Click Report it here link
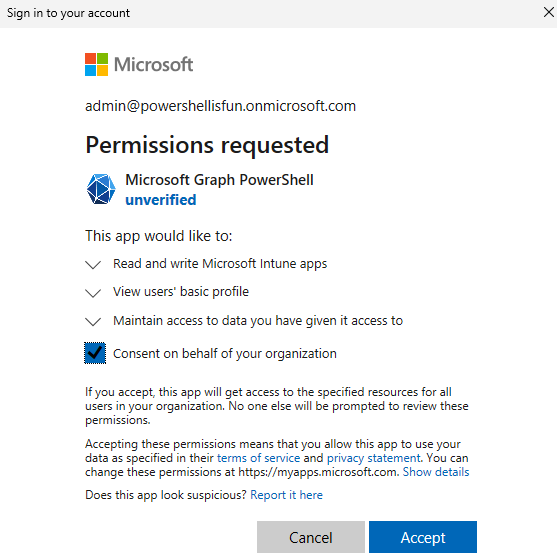Image resolution: width=557 pixels, height=558 pixels. tap(286, 495)
